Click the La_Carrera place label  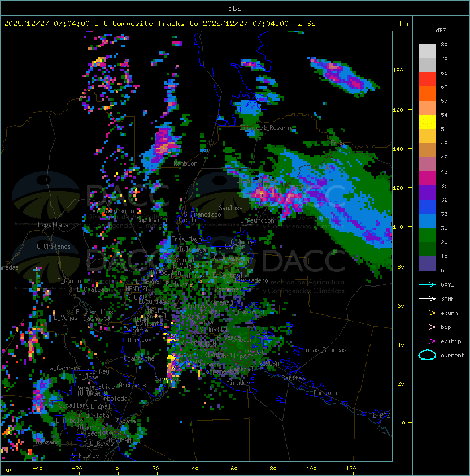[64, 368]
